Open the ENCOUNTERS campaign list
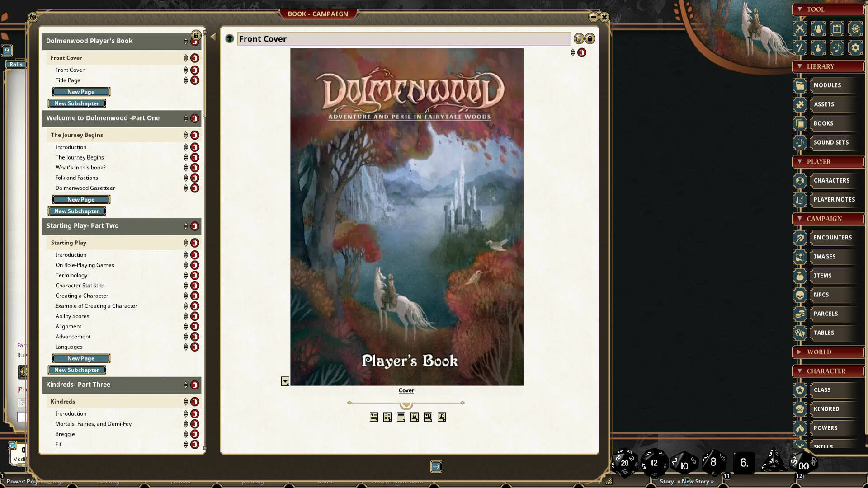Image resolution: width=868 pixels, height=488 pixels. coord(832,238)
